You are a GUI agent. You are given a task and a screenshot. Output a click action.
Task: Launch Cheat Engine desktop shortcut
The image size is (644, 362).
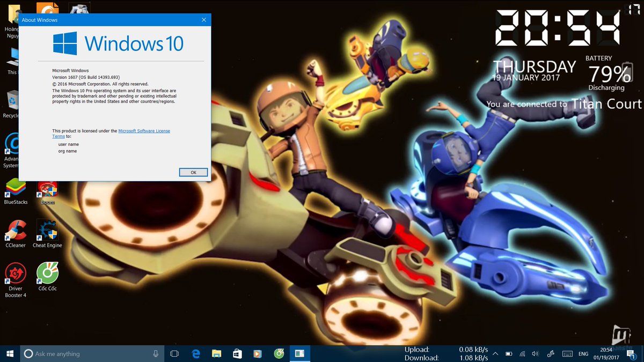click(47, 233)
